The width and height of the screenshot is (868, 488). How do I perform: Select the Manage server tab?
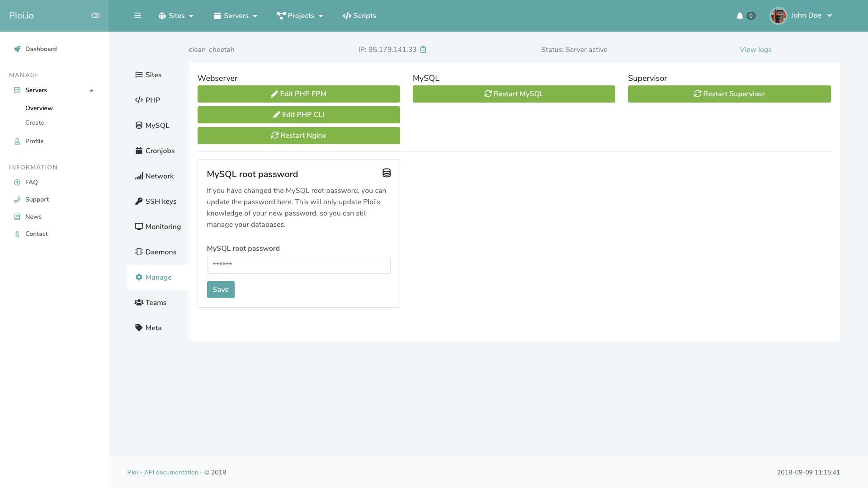click(158, 277)
